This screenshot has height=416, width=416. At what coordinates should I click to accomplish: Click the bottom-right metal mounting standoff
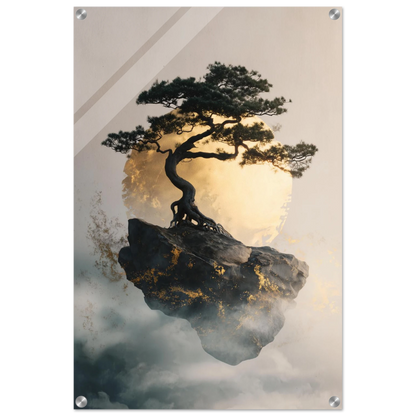(x=334, y=401)
